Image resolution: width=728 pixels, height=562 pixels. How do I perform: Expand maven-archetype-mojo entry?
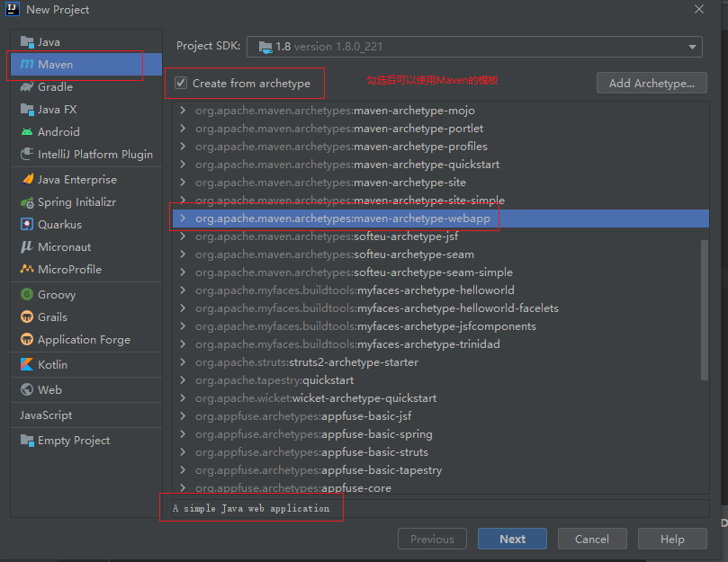pos(183,111)
